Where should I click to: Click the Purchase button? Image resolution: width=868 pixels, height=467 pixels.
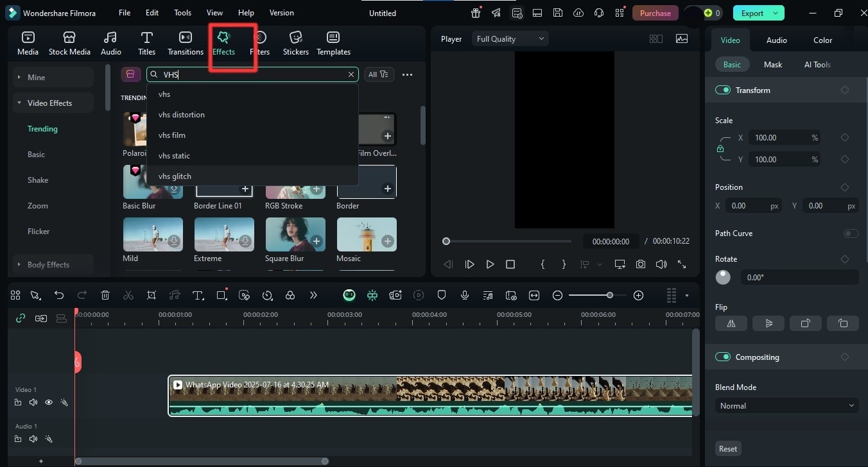[x=655, y=13]
